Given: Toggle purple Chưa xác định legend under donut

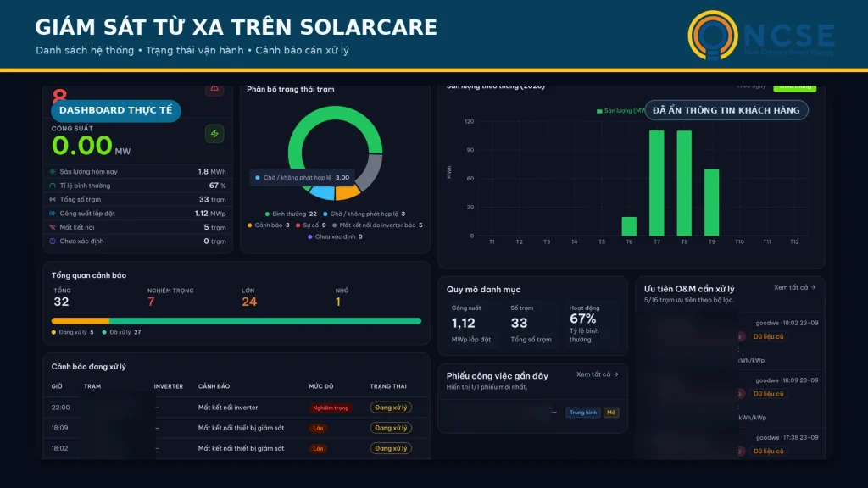Looking at the screenshot, I should tap(335, 237).
